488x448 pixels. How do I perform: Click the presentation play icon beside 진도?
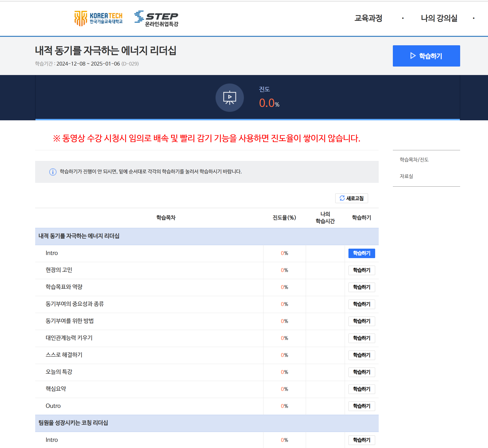click(229, 98)
